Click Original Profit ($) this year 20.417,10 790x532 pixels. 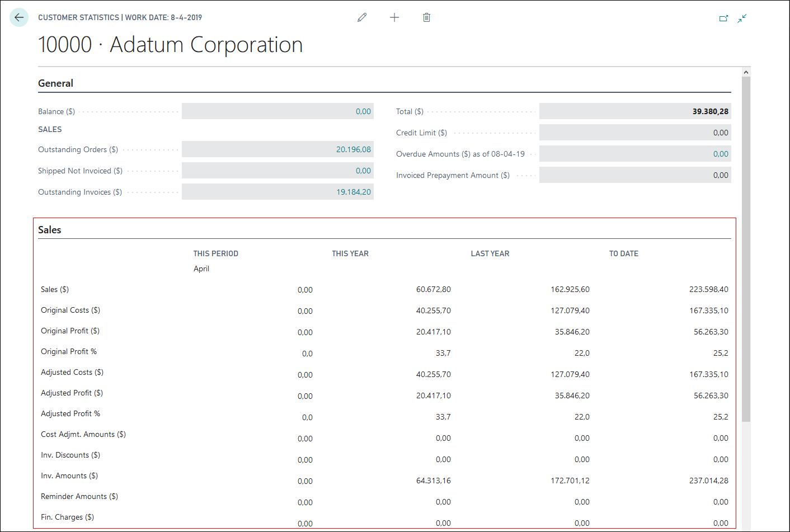[x=434, y=332]
